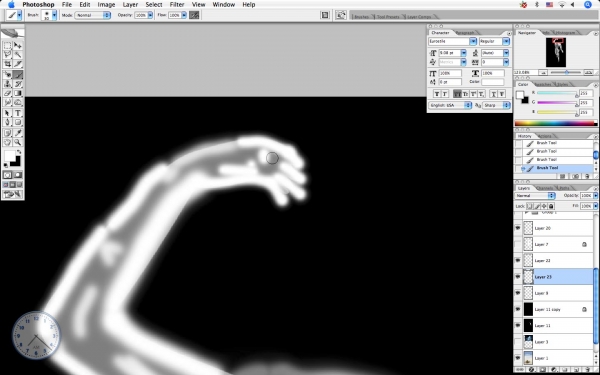This screenshot has width=600, height=375.
Task: Toggle lock transparent pixels in Layers panel
Action: (x=530, y=206)
